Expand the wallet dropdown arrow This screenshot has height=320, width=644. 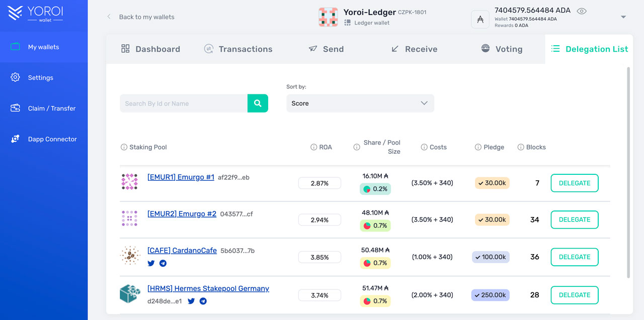click(623, 17)
